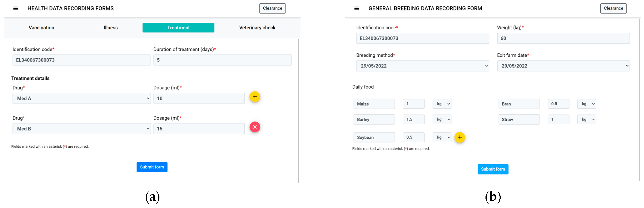644x208 pixels.
Task: Change unit dropdown for Maize
Action: tap(442, 104)
